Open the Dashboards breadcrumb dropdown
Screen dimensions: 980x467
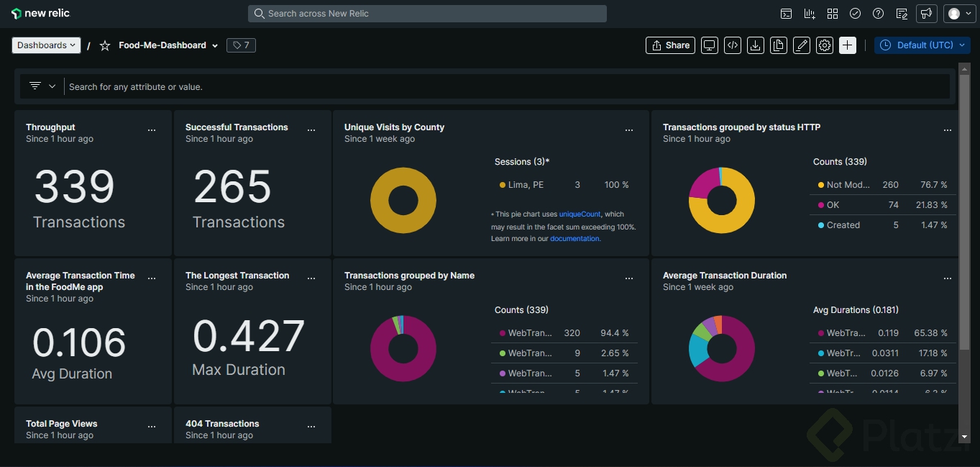[x=46, y=45]
